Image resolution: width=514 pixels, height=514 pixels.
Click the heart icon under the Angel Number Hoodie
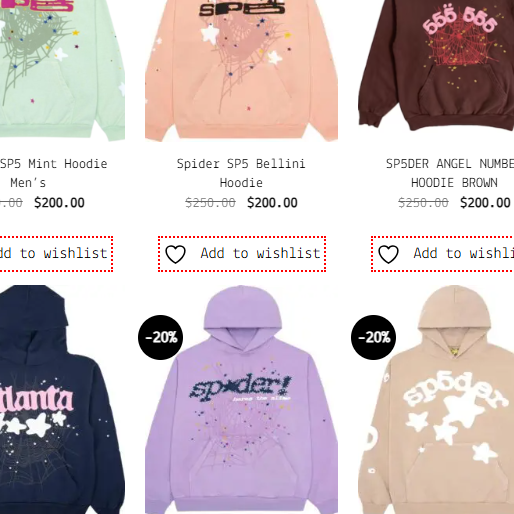click(x=388, y=254)
